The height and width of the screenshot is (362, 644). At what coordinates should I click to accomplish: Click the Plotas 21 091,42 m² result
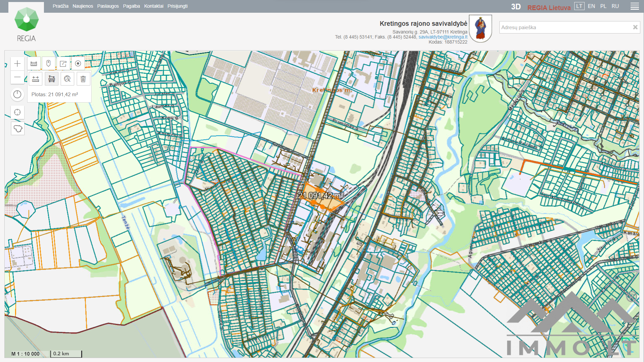click(x=55, y=95)
